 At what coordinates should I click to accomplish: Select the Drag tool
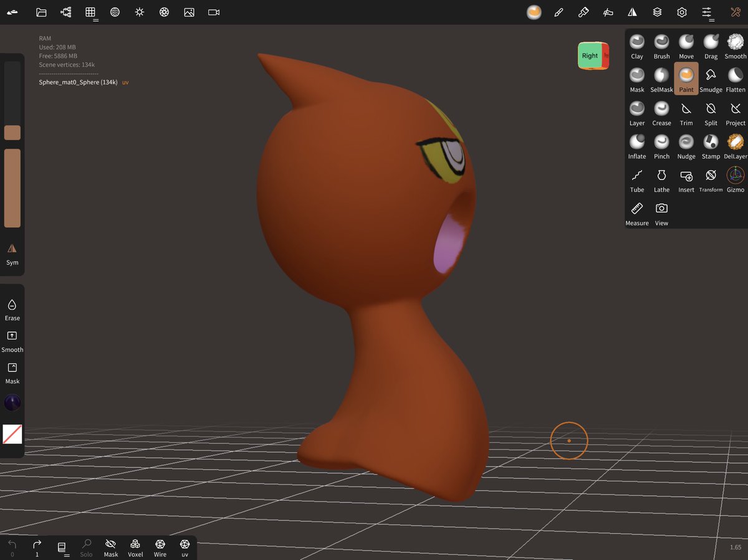click(x=711, y=47)
